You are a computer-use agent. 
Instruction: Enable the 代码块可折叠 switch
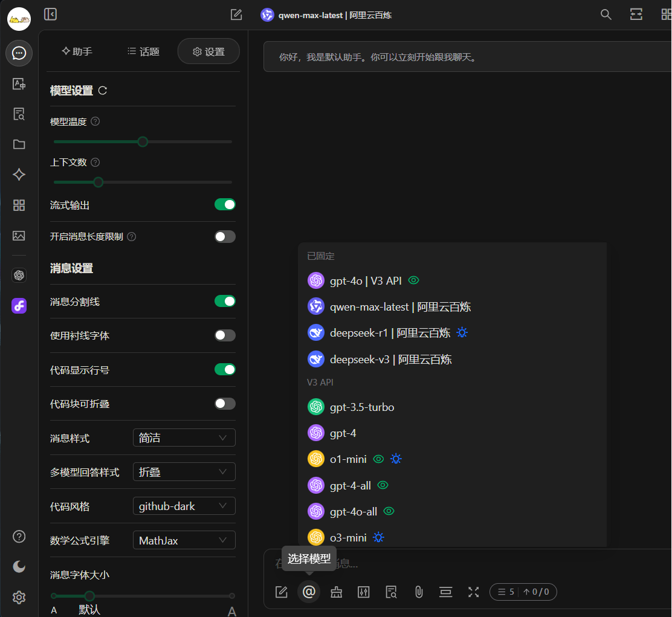point(225,404)
